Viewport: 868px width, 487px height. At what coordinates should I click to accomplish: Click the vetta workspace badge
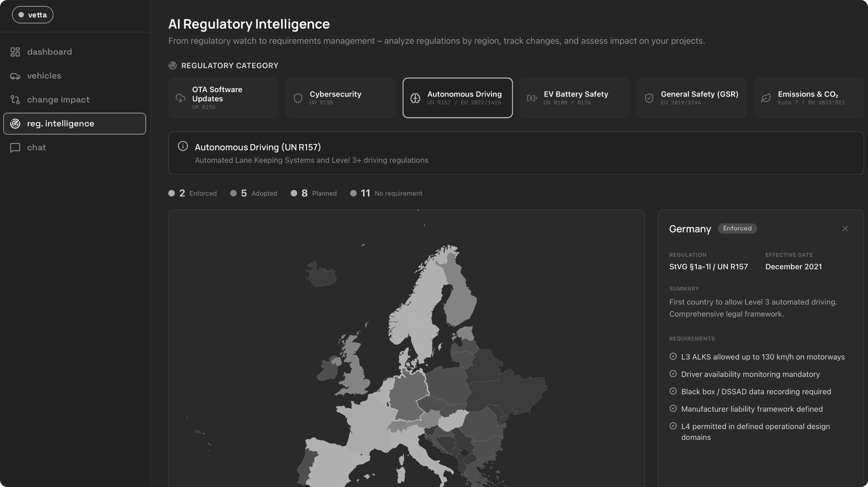pyautogui.click(x=33, y=15)
